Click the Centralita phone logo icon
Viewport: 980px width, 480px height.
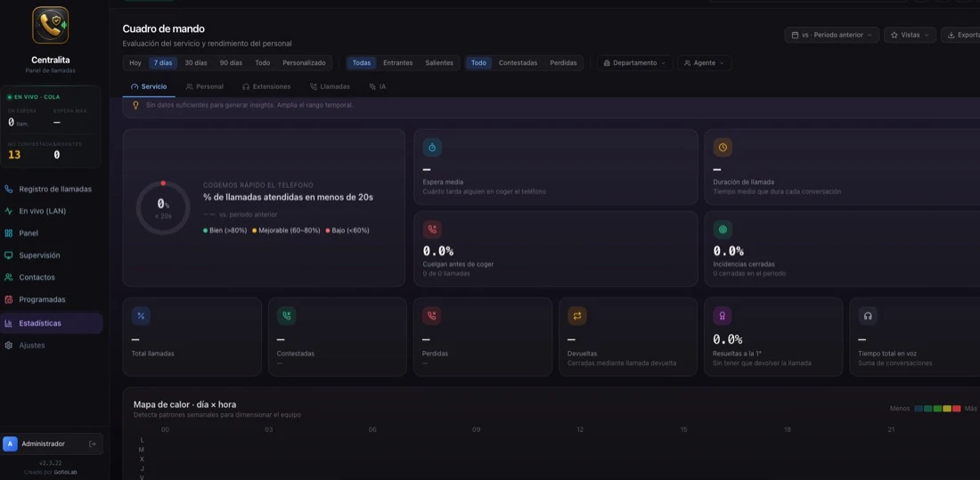pos(51,25)
